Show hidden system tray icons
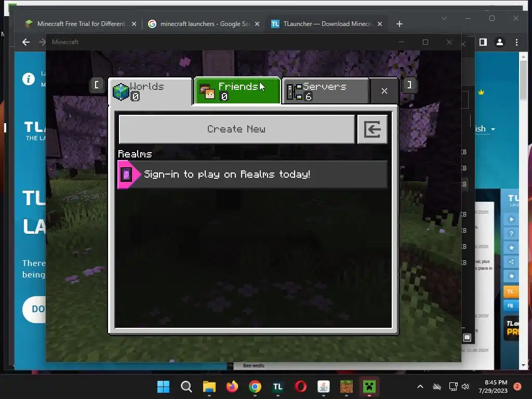The height and width of the screenshot is (399, 532). [420, 387]
